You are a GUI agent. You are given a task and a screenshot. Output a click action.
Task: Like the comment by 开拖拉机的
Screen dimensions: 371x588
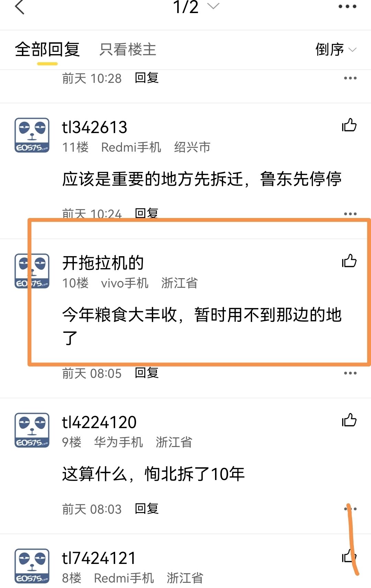(x=349, y=261)
